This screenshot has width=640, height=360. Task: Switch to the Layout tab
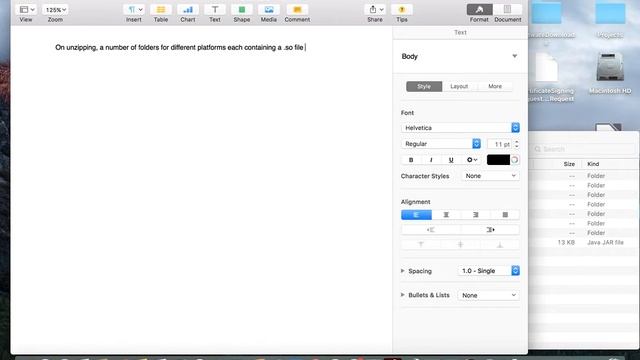[459, 87]
